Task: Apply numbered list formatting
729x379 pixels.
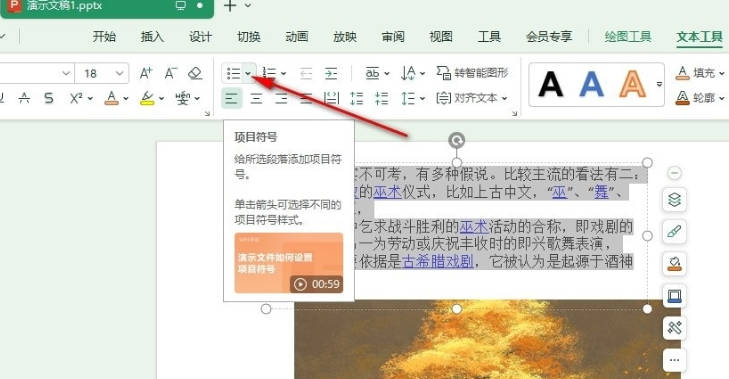Action: (x=269, y=73)
